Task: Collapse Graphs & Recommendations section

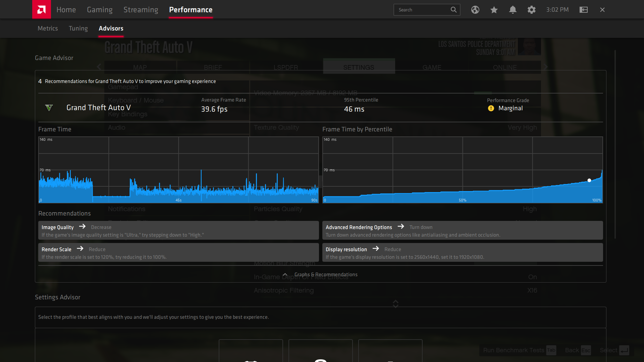Action: 285,275
